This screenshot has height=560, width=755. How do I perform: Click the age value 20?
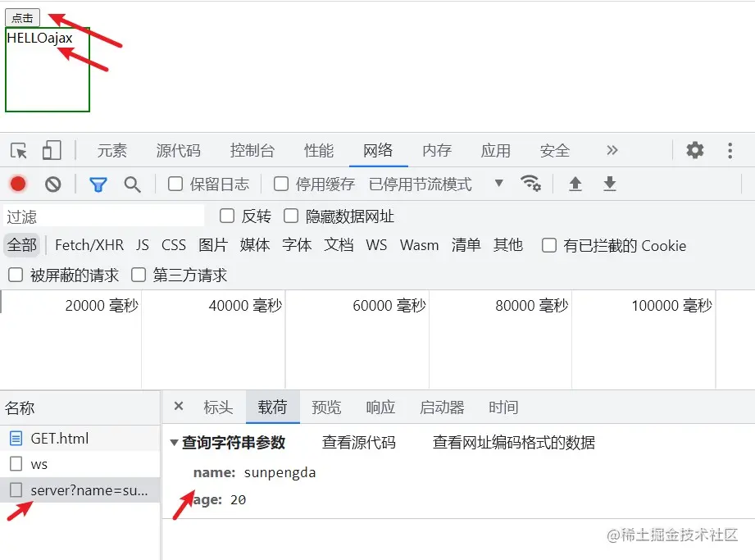(x=238, y=500)
